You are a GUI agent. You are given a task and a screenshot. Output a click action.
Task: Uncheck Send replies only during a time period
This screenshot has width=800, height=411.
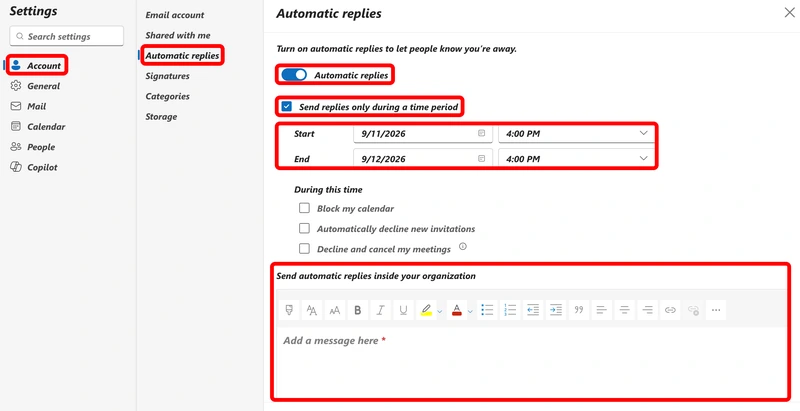[287, 107]
